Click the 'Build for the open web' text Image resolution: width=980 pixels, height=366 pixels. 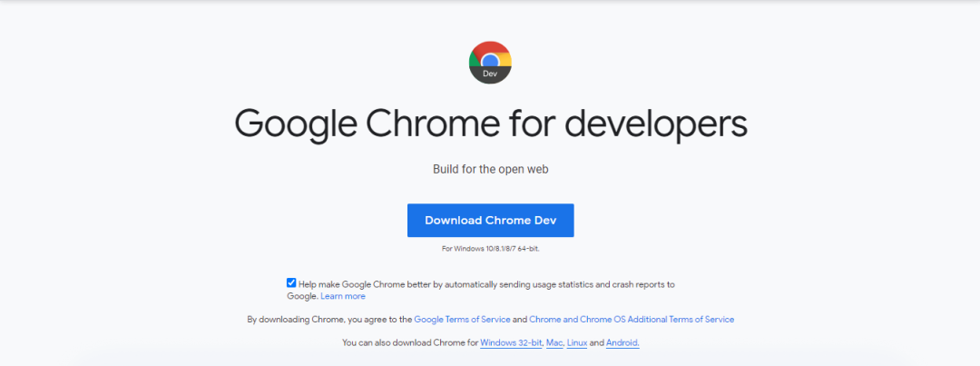pos(491,169)
